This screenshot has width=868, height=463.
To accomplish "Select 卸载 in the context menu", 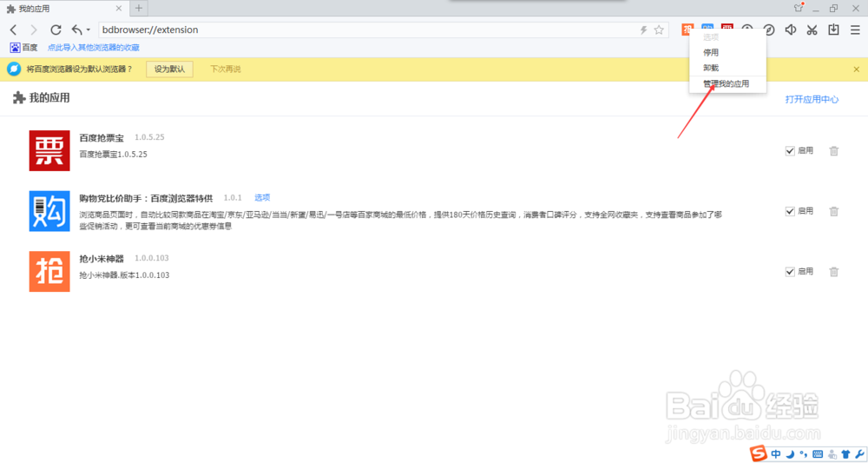I will point(727,68).
